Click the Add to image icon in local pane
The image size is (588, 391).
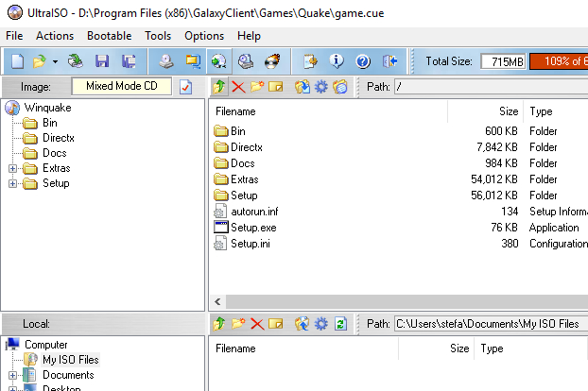[303, 324]
